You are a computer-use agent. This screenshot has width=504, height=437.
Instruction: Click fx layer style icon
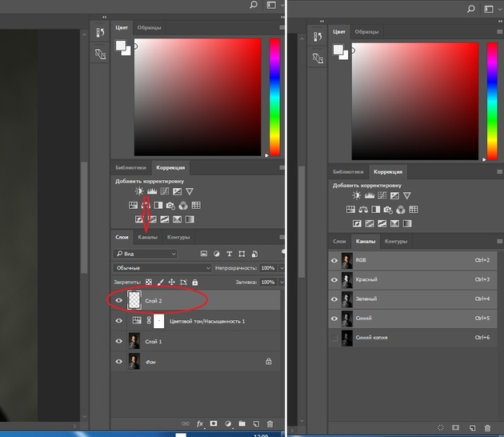tap(200, 424)
